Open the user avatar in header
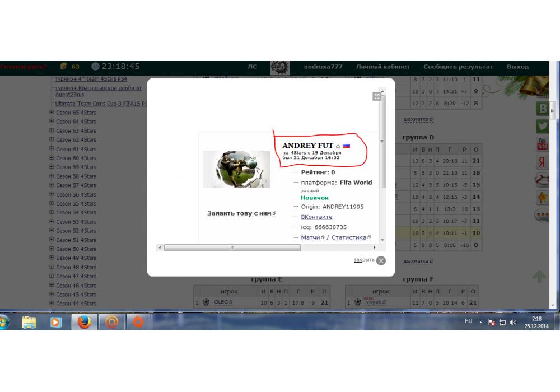 280,67
